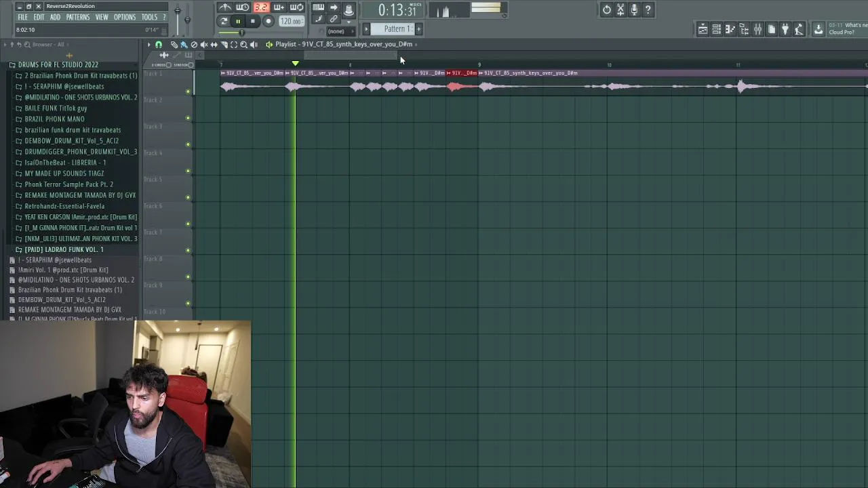Open pattern options arrow left of Pattern 1
868x488 pixels.
pos(366,29)
